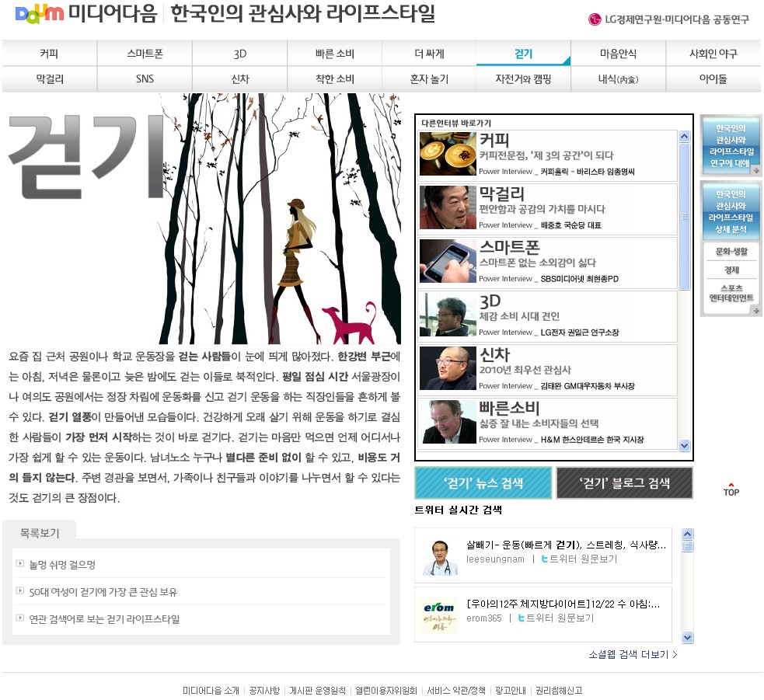The image size is (764, 700).
Task: Open the 살빼기 운동 tweet text
Action: click(x=566, y=545)
